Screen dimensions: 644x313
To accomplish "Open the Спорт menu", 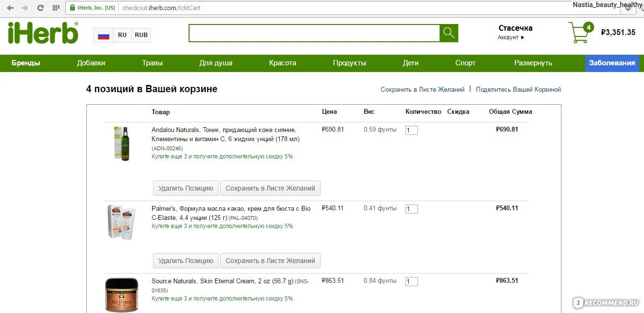I will coord(465,63).
